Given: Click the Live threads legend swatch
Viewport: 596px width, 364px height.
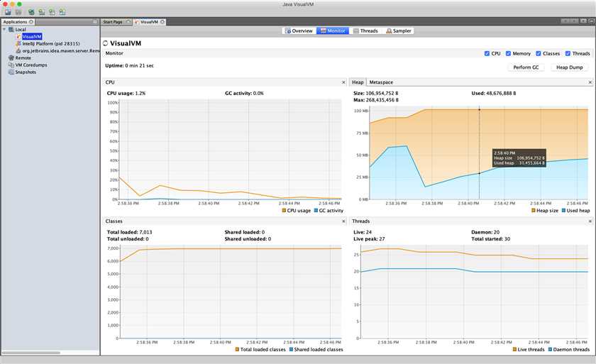Looking at the screenshot, I should click(514, 349).
